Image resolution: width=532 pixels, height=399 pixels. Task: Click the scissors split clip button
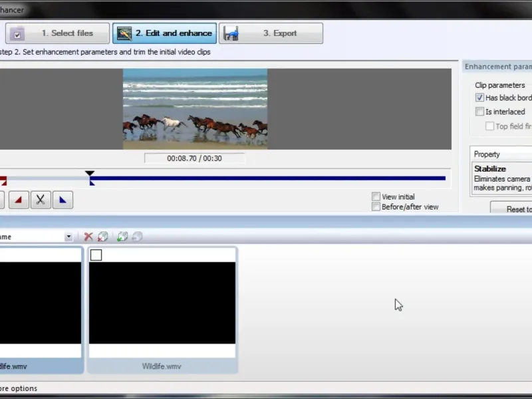coord(41,200)
